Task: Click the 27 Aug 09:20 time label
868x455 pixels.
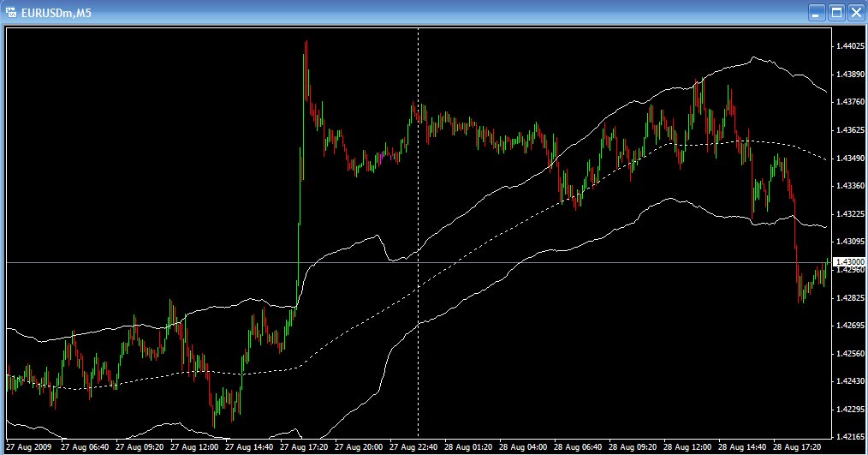Action: 140,446
